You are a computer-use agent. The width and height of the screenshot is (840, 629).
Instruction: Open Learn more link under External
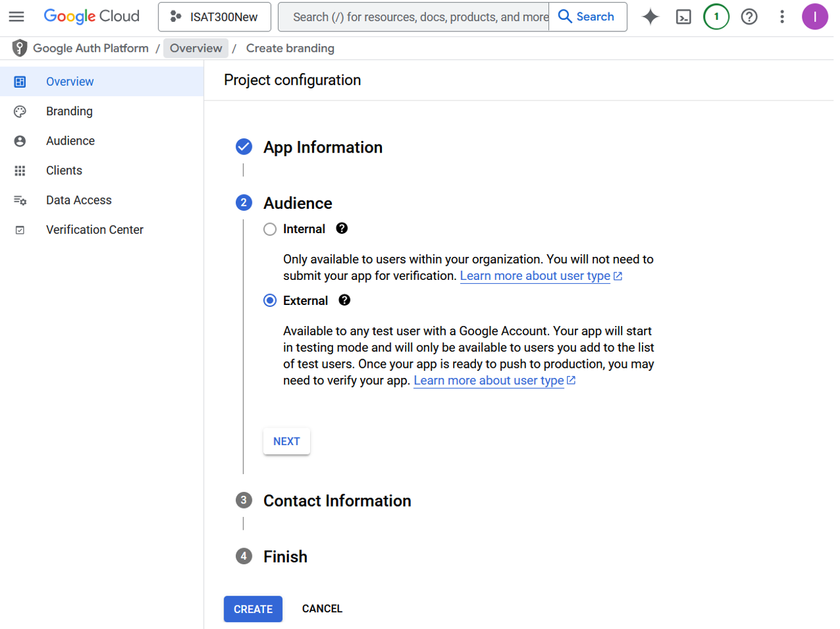(x=495, y=380)
